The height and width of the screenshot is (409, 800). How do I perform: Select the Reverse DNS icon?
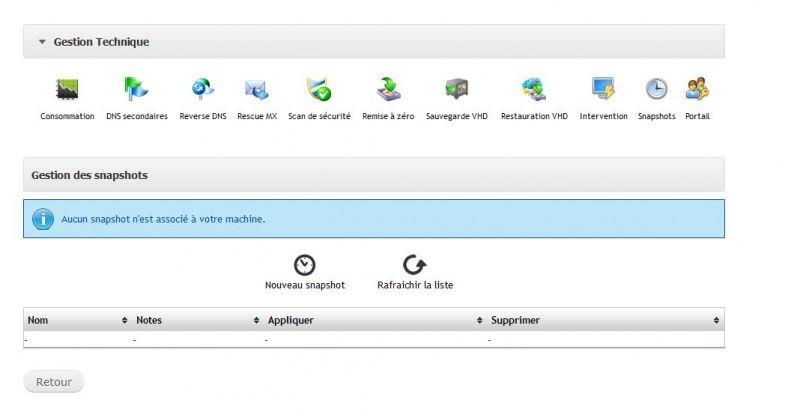(x=203, y=91)
